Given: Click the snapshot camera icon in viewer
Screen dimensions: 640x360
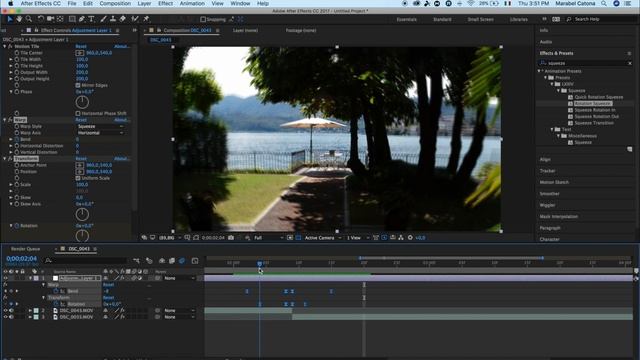Looking at the screenshot, I should pos(231,238).
